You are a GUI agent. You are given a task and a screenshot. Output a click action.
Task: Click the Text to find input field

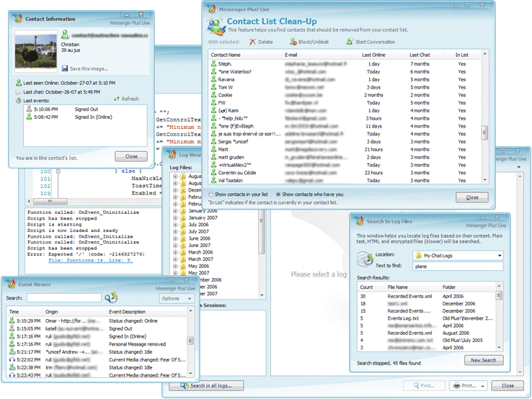pyautogui.click(x=458, y=266)
